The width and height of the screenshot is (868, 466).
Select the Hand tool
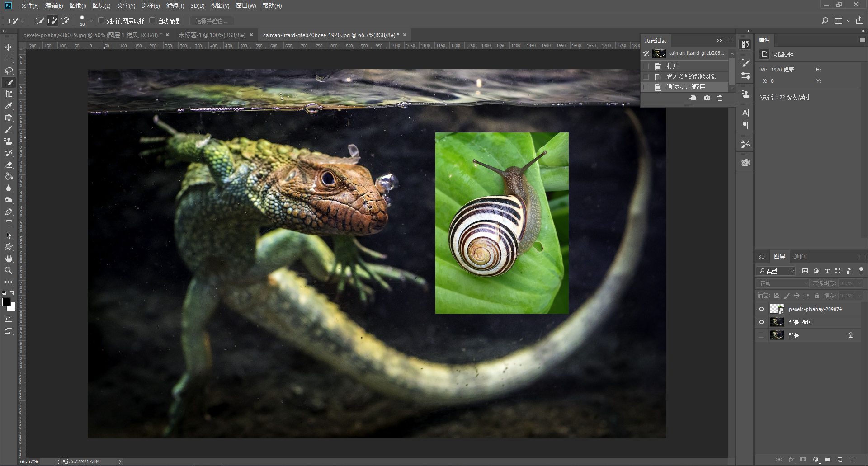tap(9, 259)
